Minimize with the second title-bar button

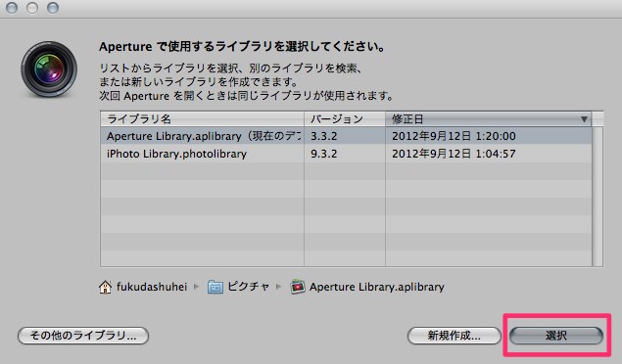[32, 8]
